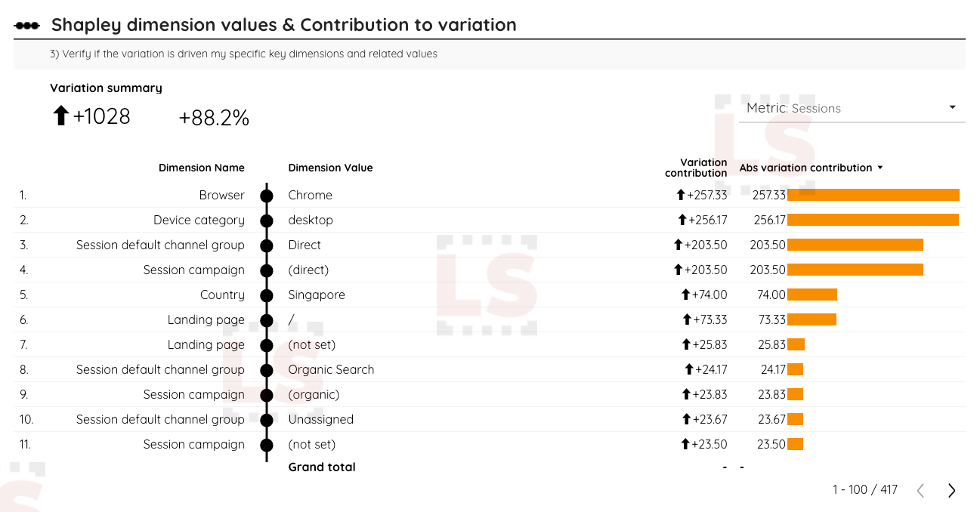Screen dimensions: 980x512
Task: Click the variation up-arrow icon beside +1028
Action: tap(61, 116)
